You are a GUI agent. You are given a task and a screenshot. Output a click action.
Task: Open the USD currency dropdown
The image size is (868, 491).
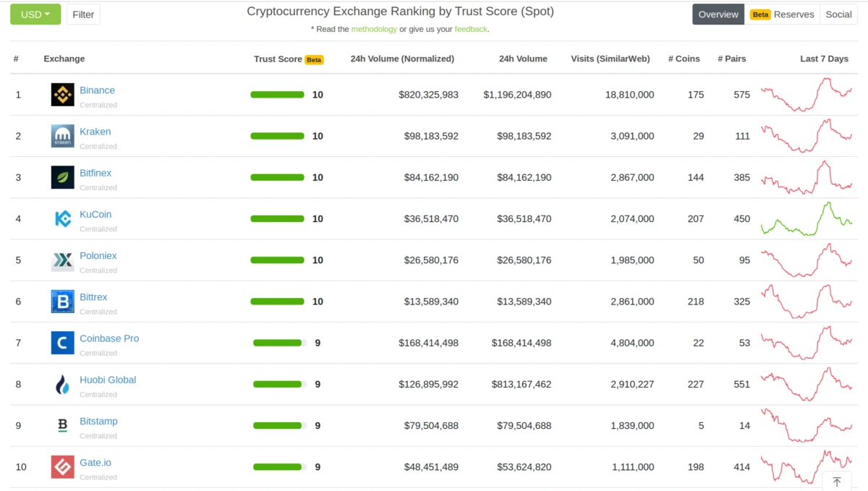pyautogui.click(x=35, y=14)
